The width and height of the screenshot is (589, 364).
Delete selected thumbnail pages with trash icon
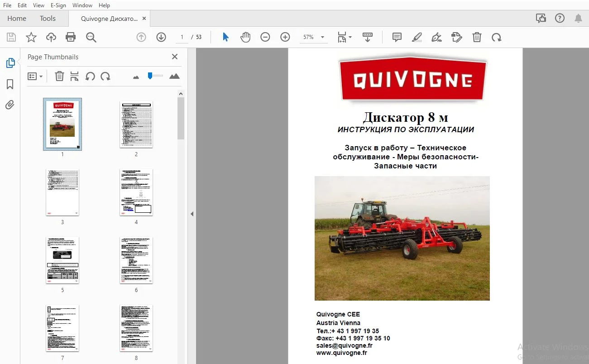59,76
